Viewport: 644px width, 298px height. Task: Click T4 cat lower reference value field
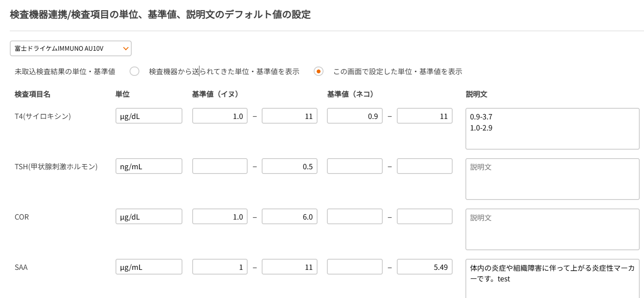pos(355,116)
